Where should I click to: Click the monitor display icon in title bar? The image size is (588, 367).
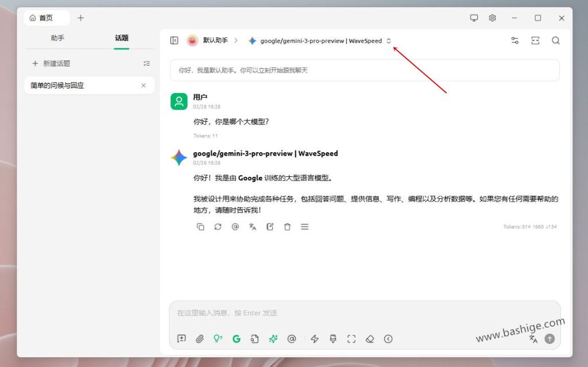click(474, 18)
